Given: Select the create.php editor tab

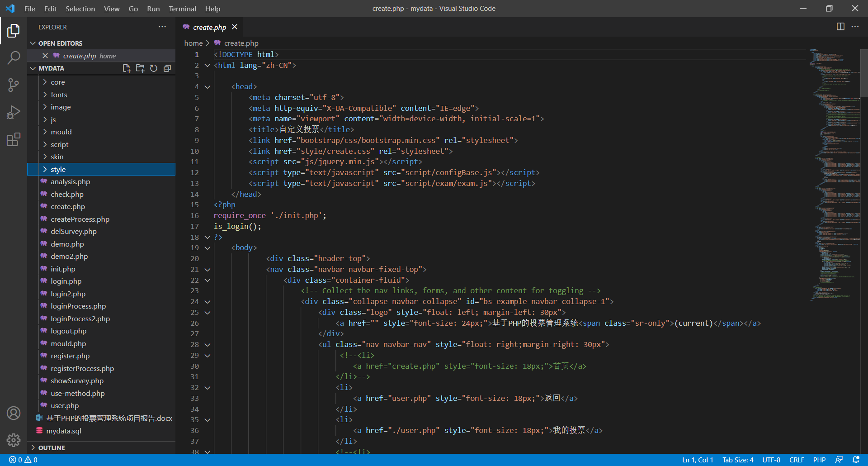Looking at the screenshot, I should tap(209, 27).
